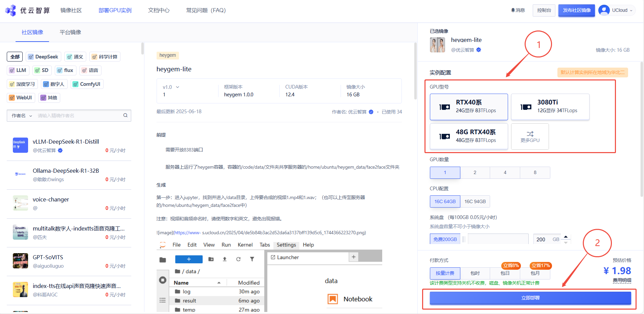
Task: Click the Jupyter logo icon
Action: pyautogui.click(x=163, y=245)
